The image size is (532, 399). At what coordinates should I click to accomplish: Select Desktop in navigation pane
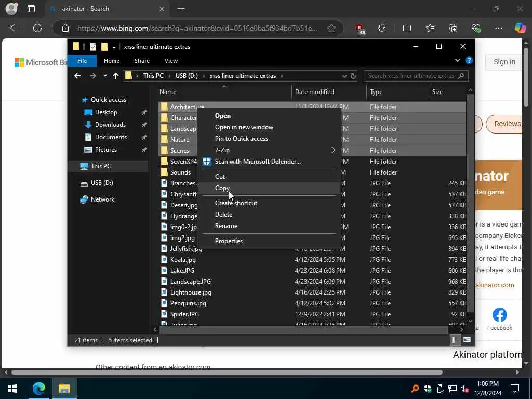(x=106, y=112)
